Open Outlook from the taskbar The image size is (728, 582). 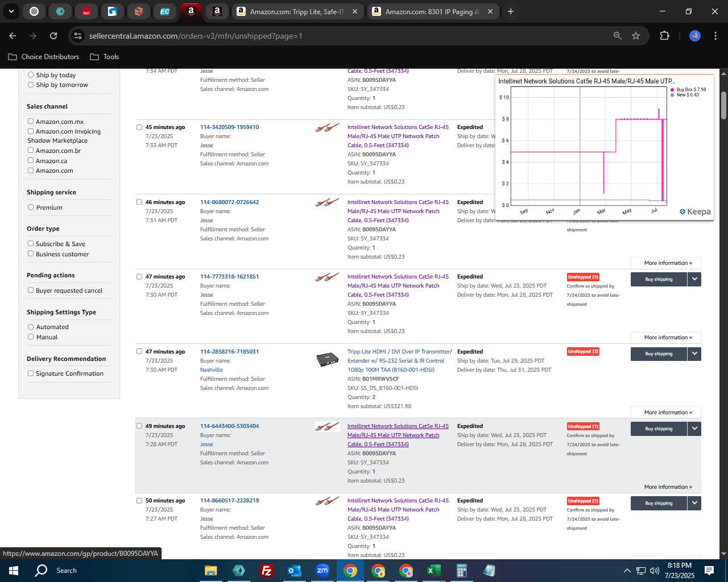tap(294, 571)
